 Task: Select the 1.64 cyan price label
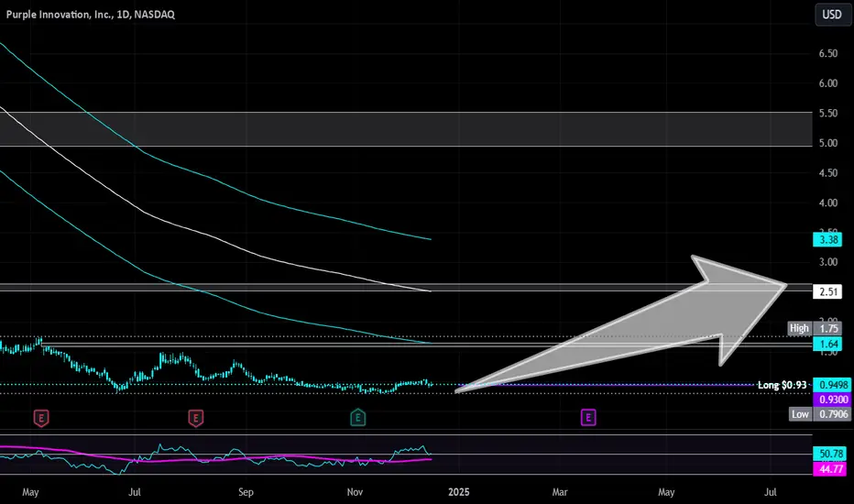(x=827, y=344)
